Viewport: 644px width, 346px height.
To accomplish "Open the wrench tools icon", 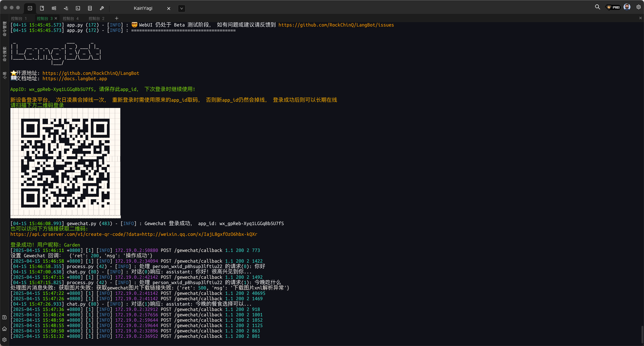I will click(102, 8).
